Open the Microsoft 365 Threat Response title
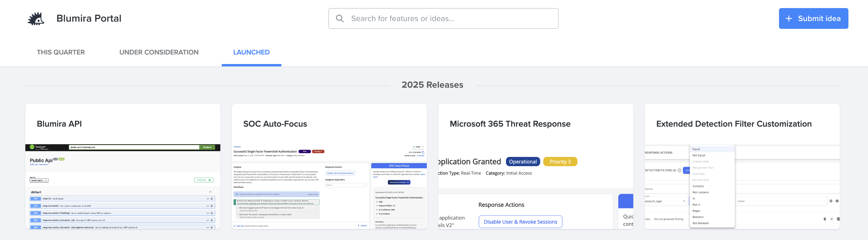 [510, 124]
